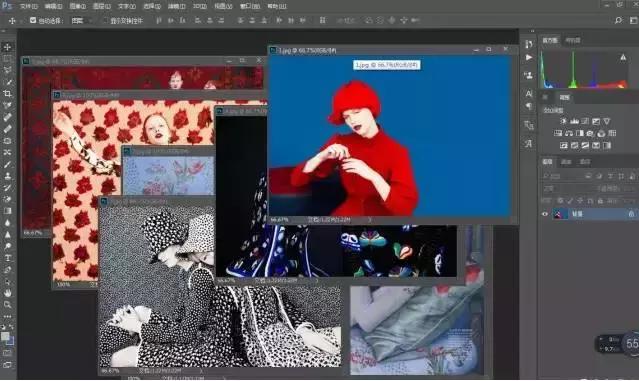Switch to the 导航器 (Navigator) tab
Image resolution: width=639 pixels, height=381 pixels.
(573, 40)
